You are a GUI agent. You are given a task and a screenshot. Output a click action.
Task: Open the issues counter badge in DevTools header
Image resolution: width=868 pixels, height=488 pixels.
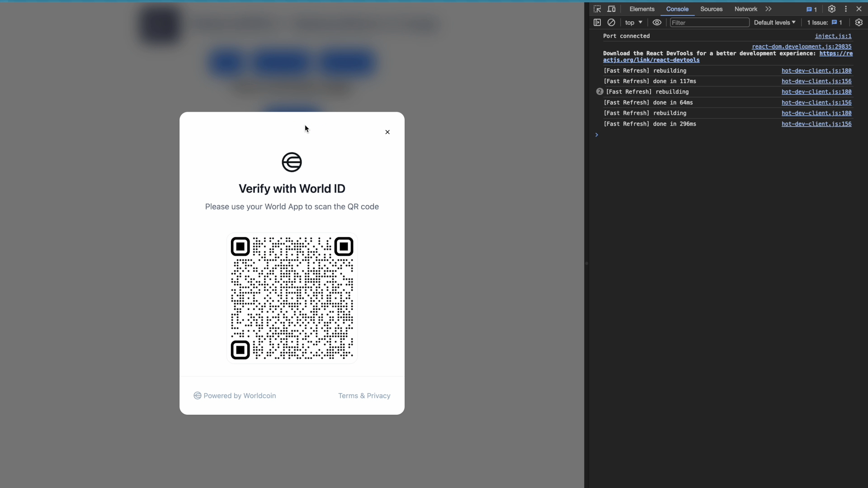[811, 9]
